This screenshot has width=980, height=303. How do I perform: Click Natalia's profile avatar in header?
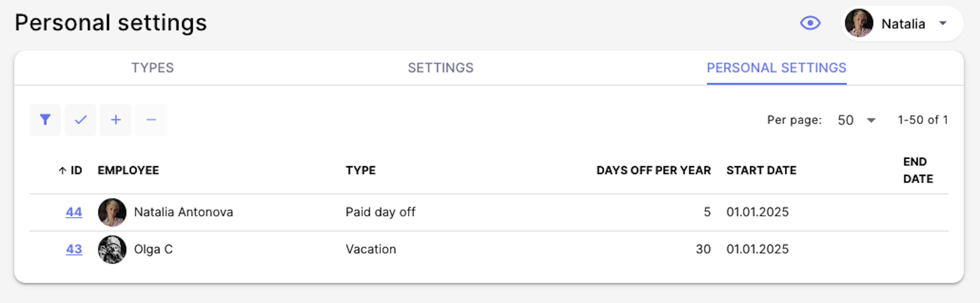click(x=859, y=23)
